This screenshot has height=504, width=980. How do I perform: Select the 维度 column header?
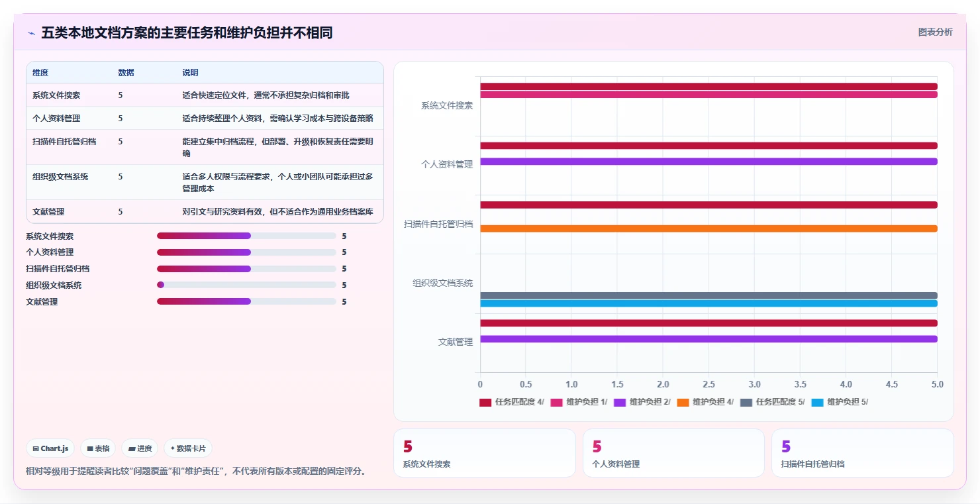pos(40,73)
